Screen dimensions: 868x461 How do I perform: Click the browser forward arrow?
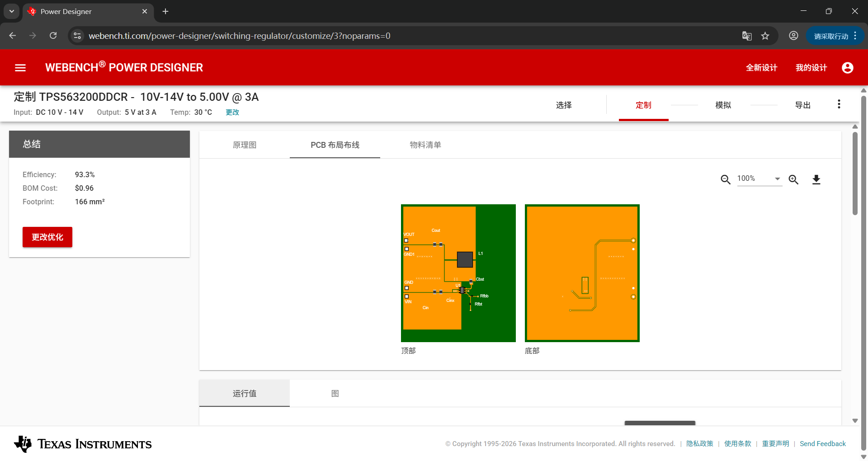(33, 36)
